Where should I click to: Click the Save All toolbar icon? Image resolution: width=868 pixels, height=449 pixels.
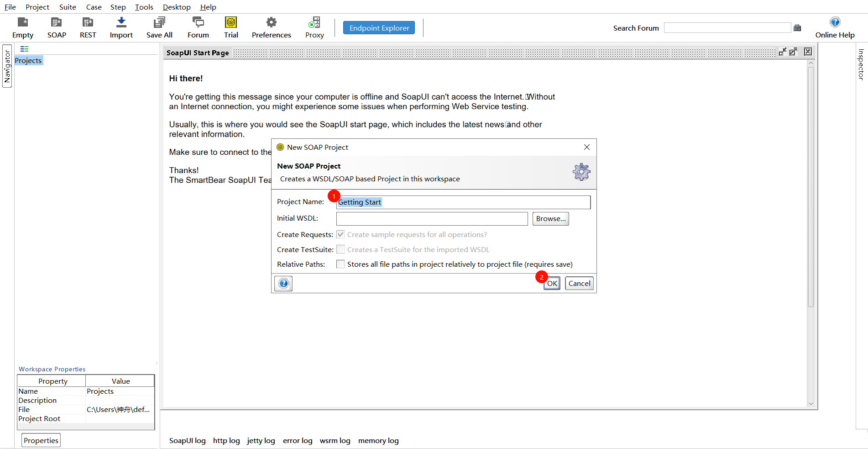tap(159, 27)
